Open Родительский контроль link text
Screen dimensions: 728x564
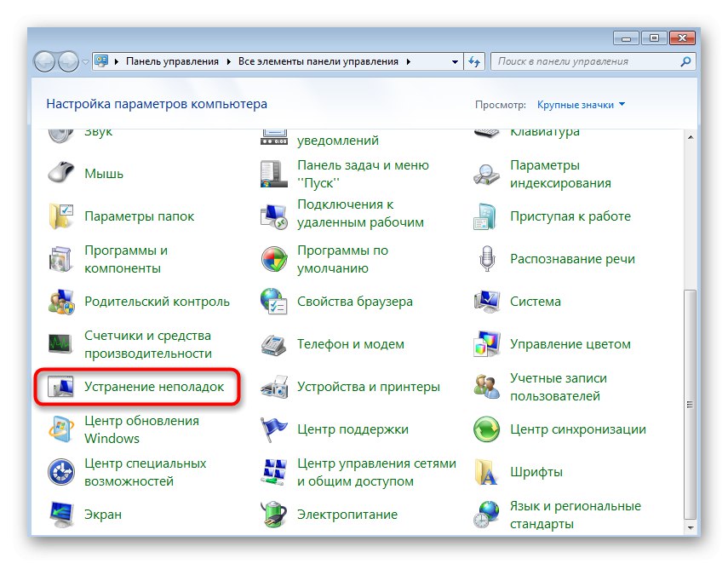point(157,302)
